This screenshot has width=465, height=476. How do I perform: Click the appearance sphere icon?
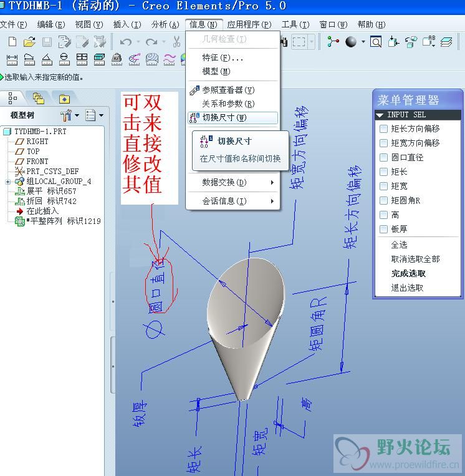tap(351, 42)
